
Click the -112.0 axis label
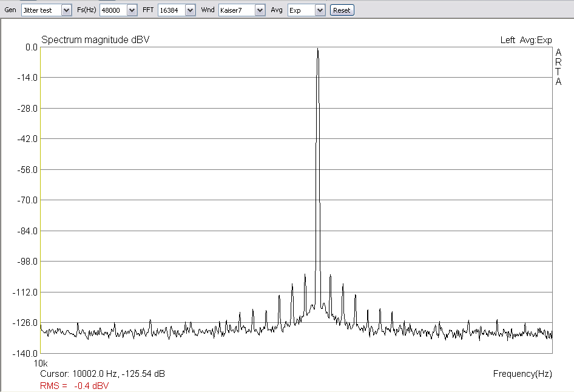click(25, 292)
